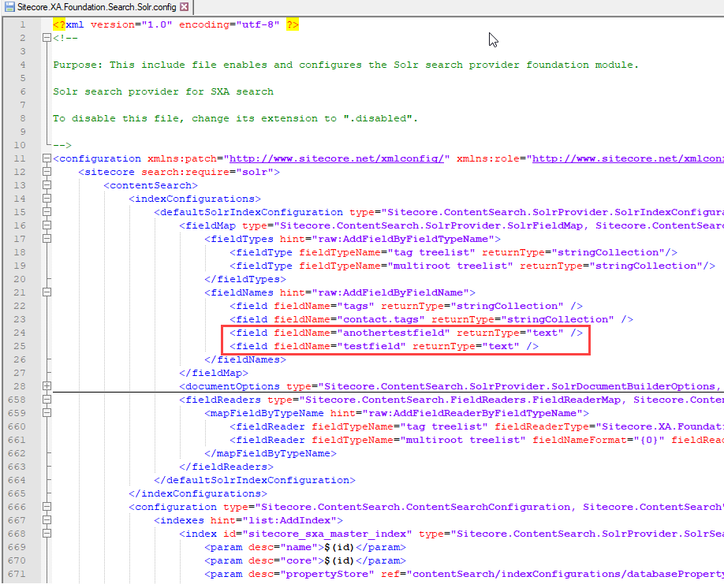Screen dimensions: 724x588
Task: Collapse the fieldMap fold on line 16
Action: (47, 225)
